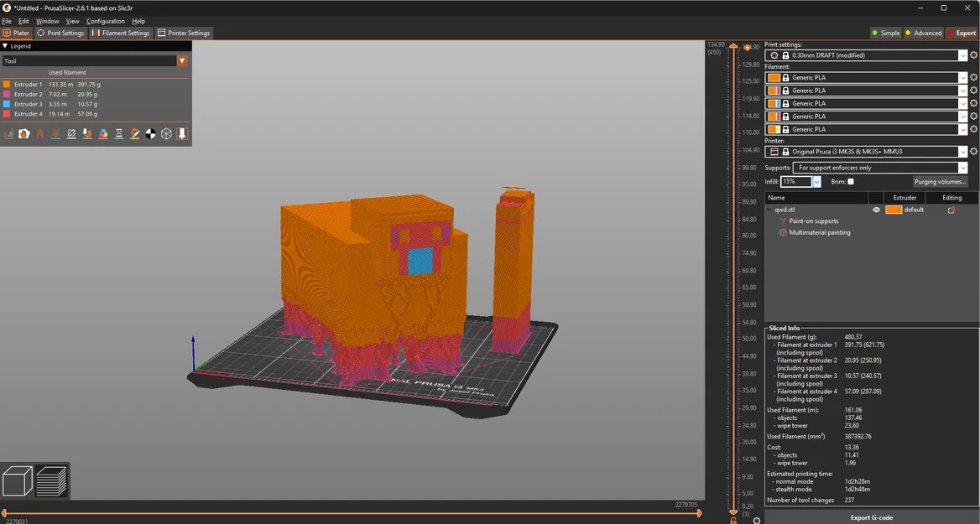The image size is (980, 524).
Task: Toggle Center of gravity marker icon
Action: pos(151,133)
